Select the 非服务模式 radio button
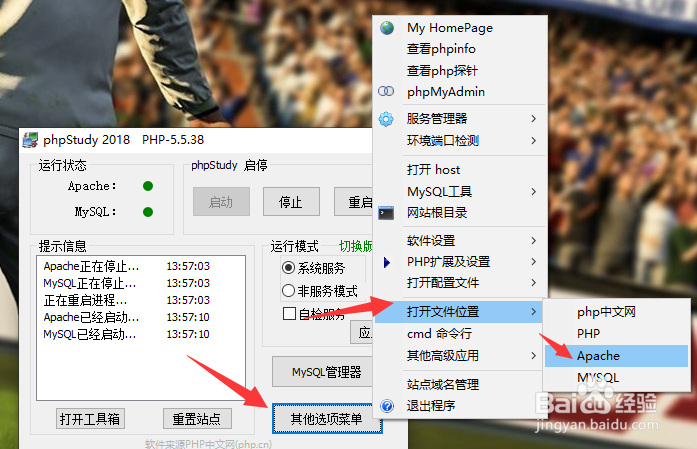Viewport: 697px width, 449px height. pyautogui.click(x=288, y=291)
